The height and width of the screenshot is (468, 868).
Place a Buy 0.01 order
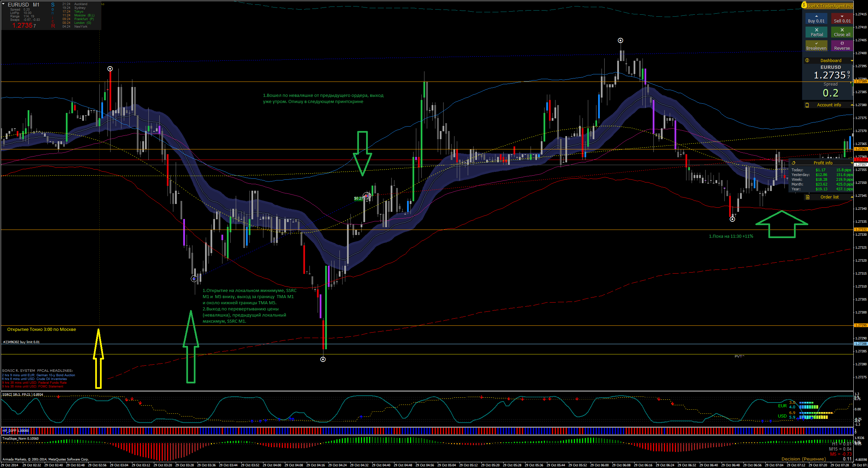pos(816,19)
